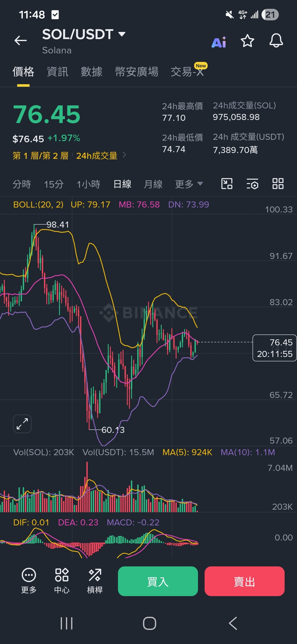Add SOL/USDT to favorites with star

247,41
